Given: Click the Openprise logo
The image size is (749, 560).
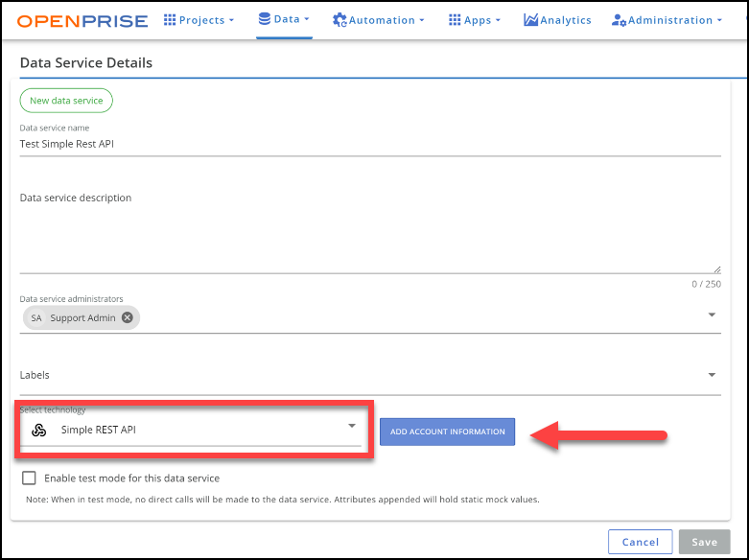Looking at the screenshot, I should [x=82, y=20].
